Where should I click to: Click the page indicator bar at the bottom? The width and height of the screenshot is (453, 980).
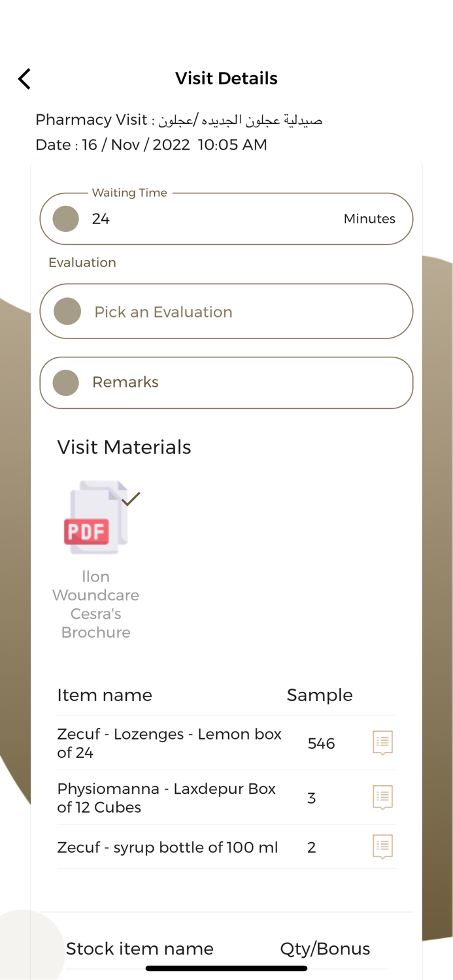[226, 969]
